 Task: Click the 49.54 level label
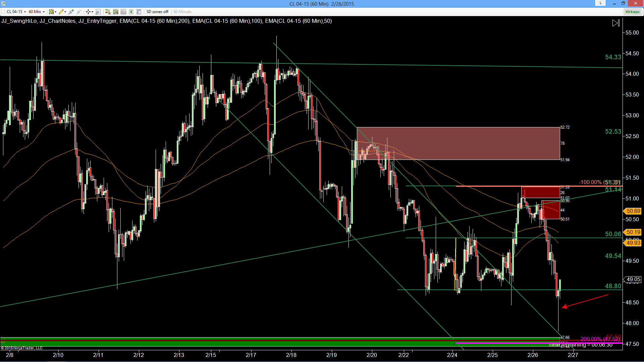[x=613, y=256]
